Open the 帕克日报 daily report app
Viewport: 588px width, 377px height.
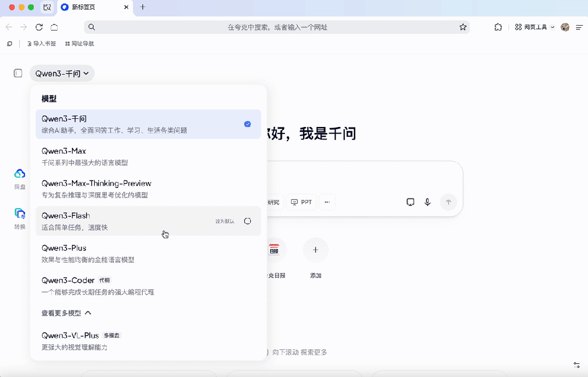coord(275,250)
